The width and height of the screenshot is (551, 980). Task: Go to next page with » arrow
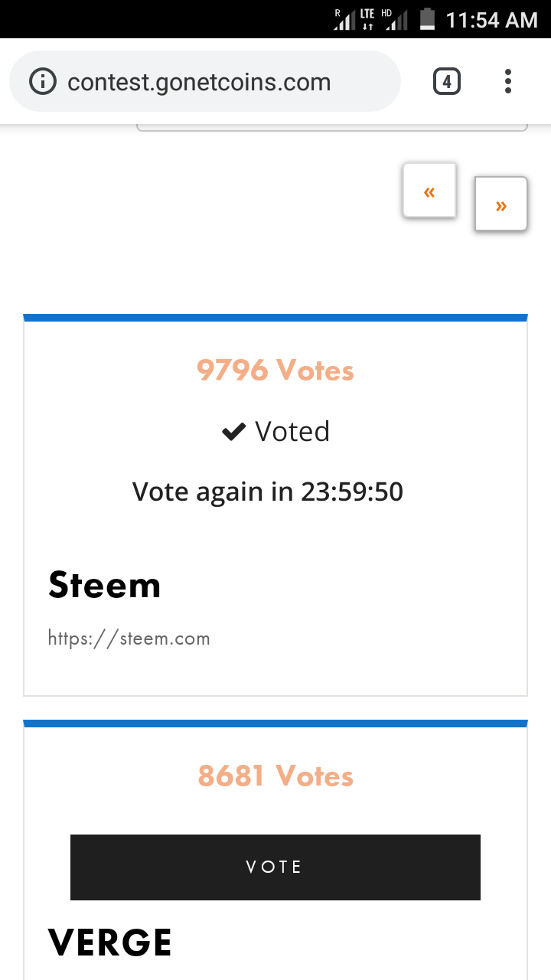coord(501,204)
